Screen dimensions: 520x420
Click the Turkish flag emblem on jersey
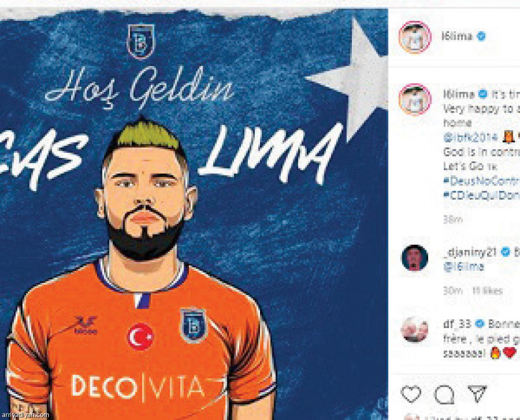coord(141,336)
